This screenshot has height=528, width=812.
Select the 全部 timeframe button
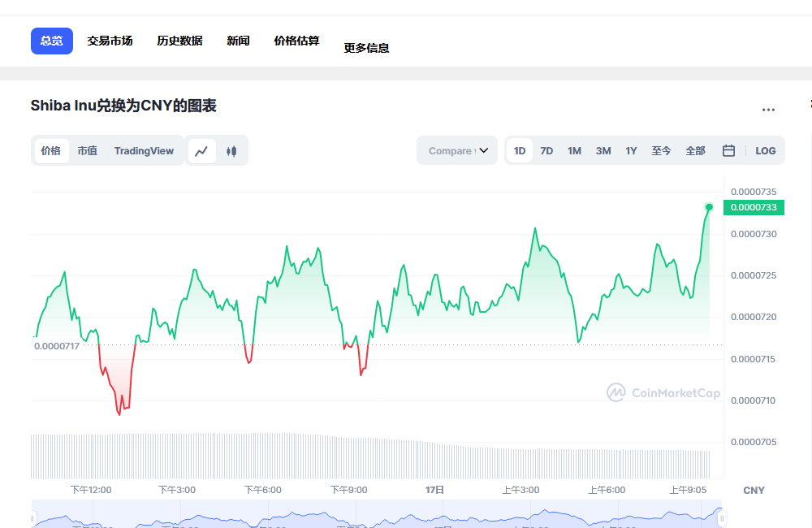695,150
